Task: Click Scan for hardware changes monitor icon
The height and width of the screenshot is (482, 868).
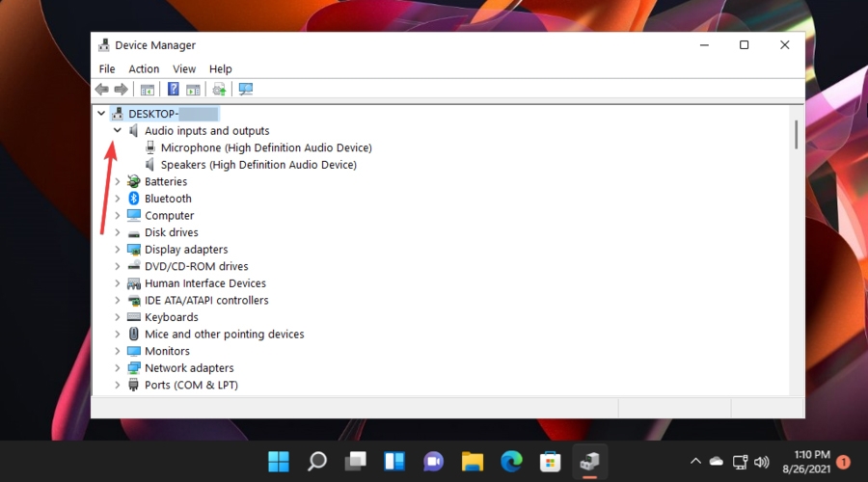Action: pos(246,89)
